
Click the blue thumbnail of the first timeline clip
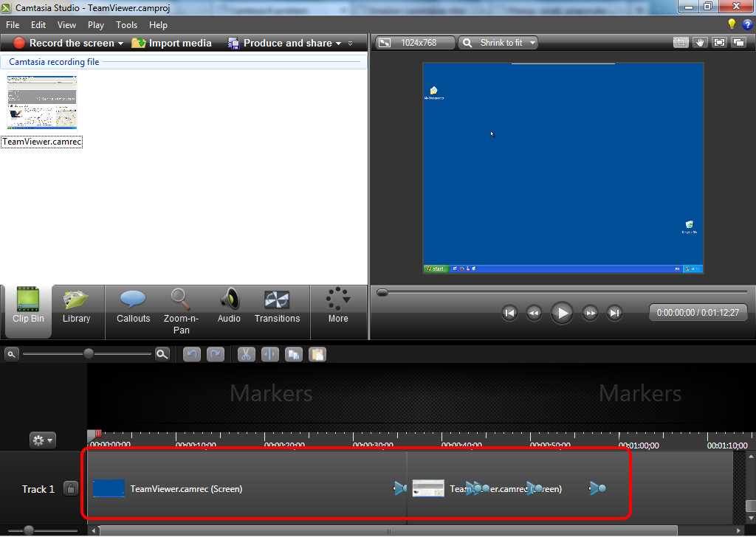coord(109,488)
